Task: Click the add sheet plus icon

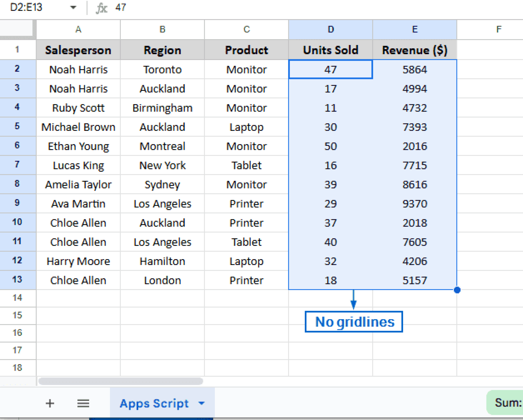Action: coord(50,403)
